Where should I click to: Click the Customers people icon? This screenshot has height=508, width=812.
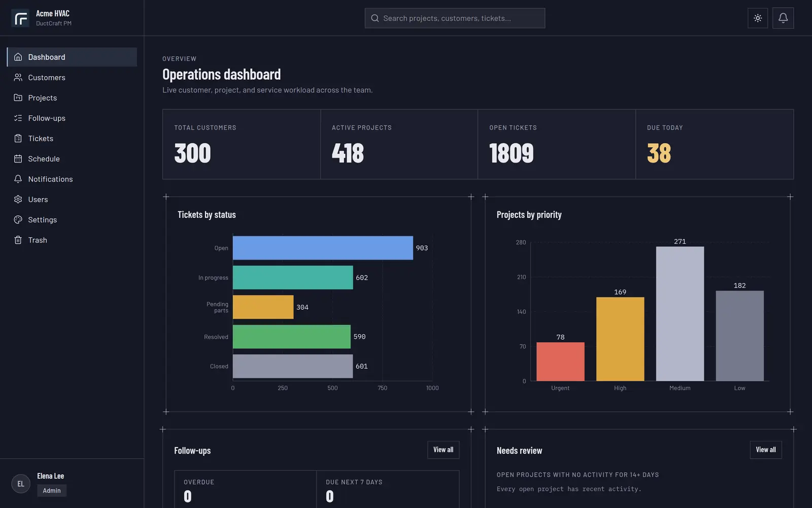18,77
